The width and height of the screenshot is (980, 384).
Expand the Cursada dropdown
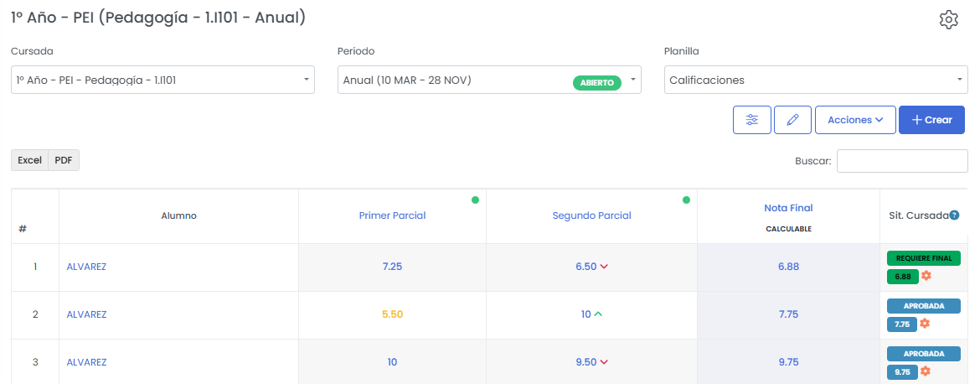[162, 80]
